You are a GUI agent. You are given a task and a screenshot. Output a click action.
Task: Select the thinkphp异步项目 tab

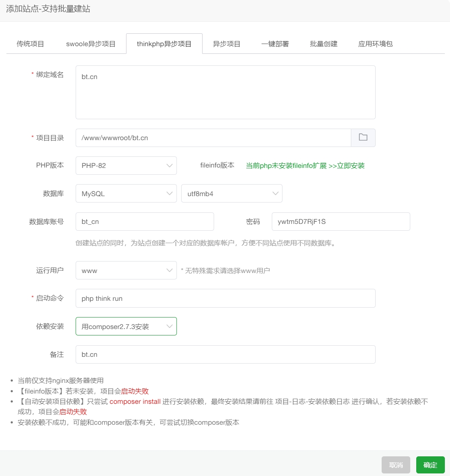(164, 43)
